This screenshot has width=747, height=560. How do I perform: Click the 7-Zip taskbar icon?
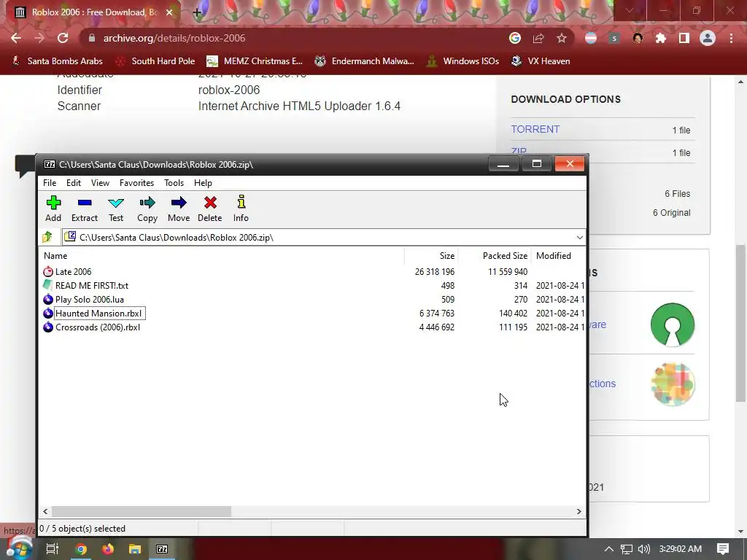point(162,549)
